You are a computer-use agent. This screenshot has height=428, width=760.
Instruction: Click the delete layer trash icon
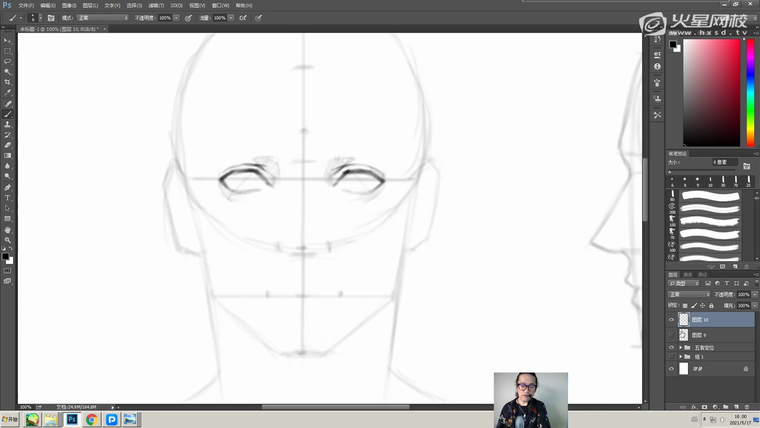point(745,407)
